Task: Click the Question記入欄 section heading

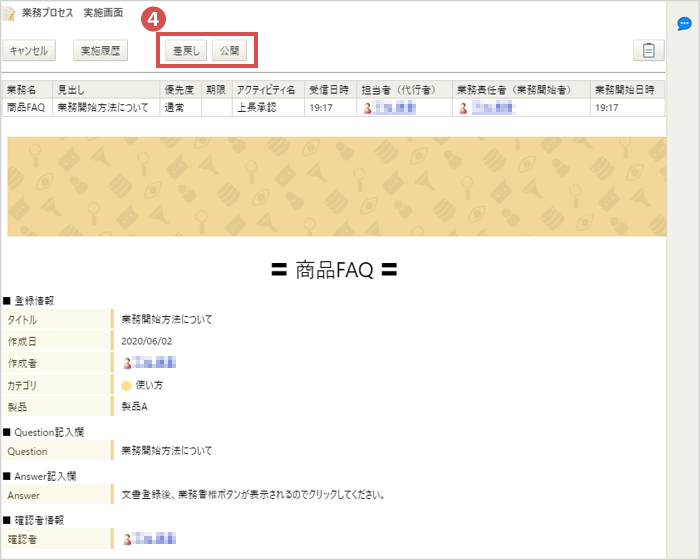Action: point(44,432)
